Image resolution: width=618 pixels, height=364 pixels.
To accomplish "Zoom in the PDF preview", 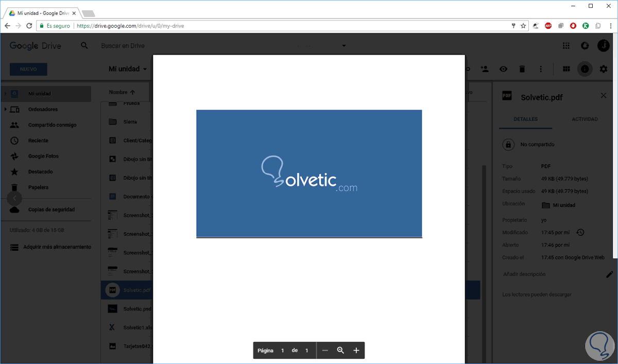I will click(x=356, y=351).
